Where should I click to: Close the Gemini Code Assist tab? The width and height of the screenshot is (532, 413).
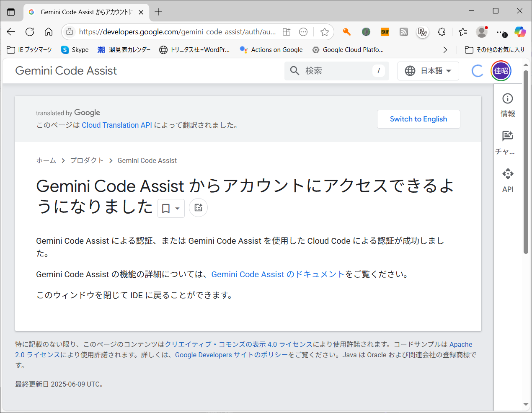coord(141,12)
